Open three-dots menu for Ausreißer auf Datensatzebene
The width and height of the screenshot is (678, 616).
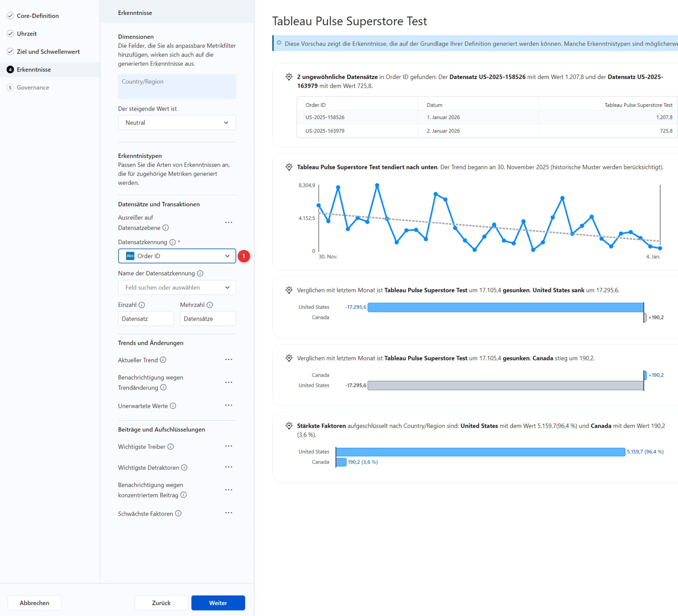pos(229,223)
